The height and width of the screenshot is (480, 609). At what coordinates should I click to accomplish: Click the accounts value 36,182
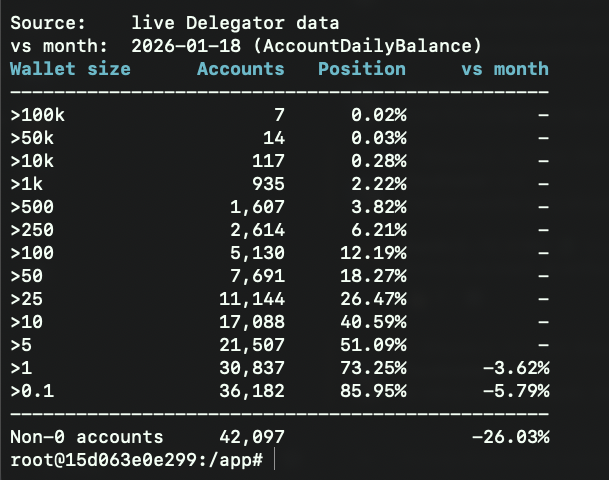(x=252, y=391)
